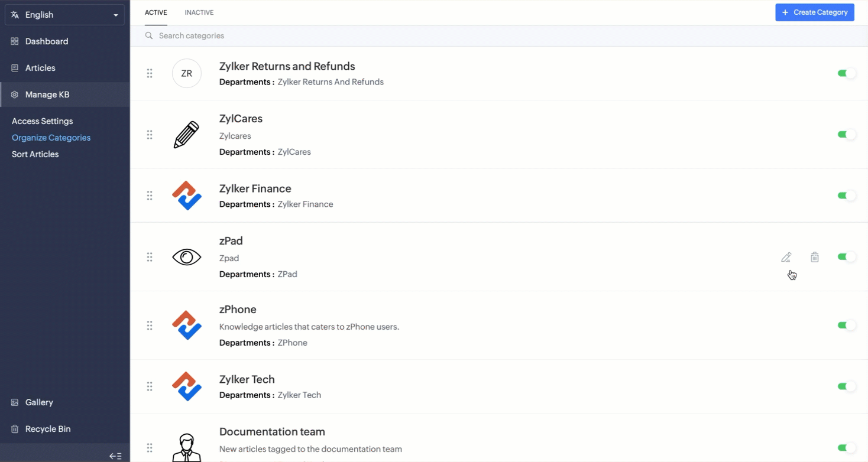Click the pencil edit icon for zPad
868x462 pixels.
(x=786, y=257)
